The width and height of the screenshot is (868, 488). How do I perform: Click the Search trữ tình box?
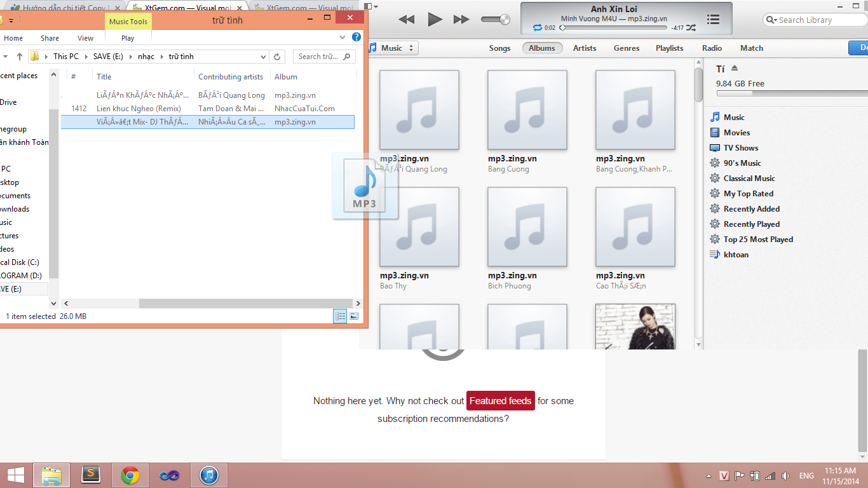point(324,57)
